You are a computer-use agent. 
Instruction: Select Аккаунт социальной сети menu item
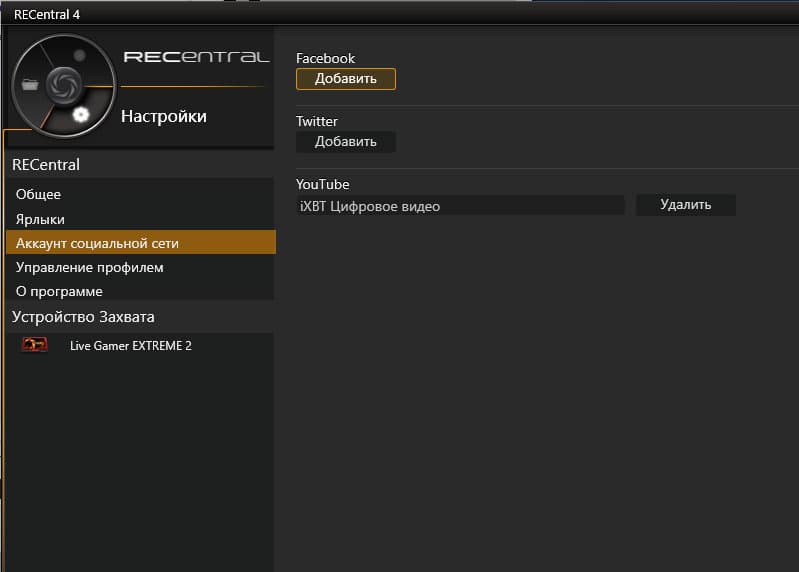(141, 243)
